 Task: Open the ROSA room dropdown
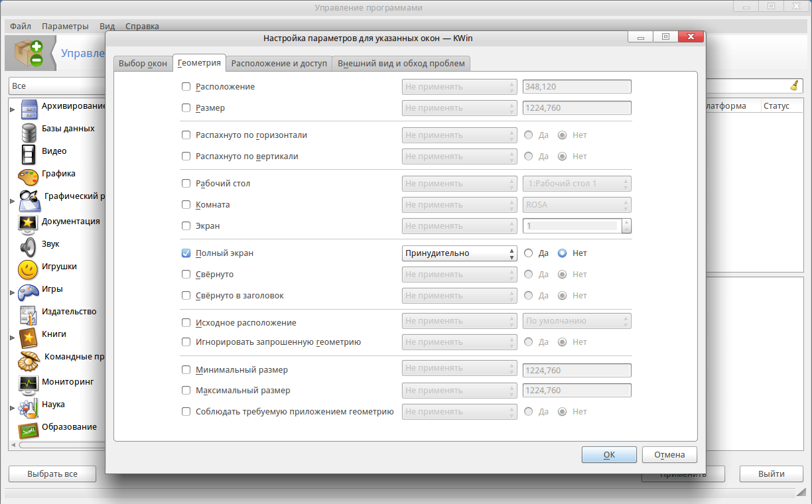coord(576,205)
